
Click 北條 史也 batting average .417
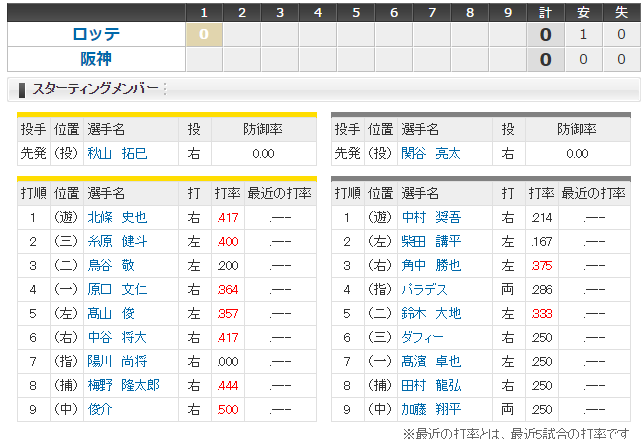[228, 217]
